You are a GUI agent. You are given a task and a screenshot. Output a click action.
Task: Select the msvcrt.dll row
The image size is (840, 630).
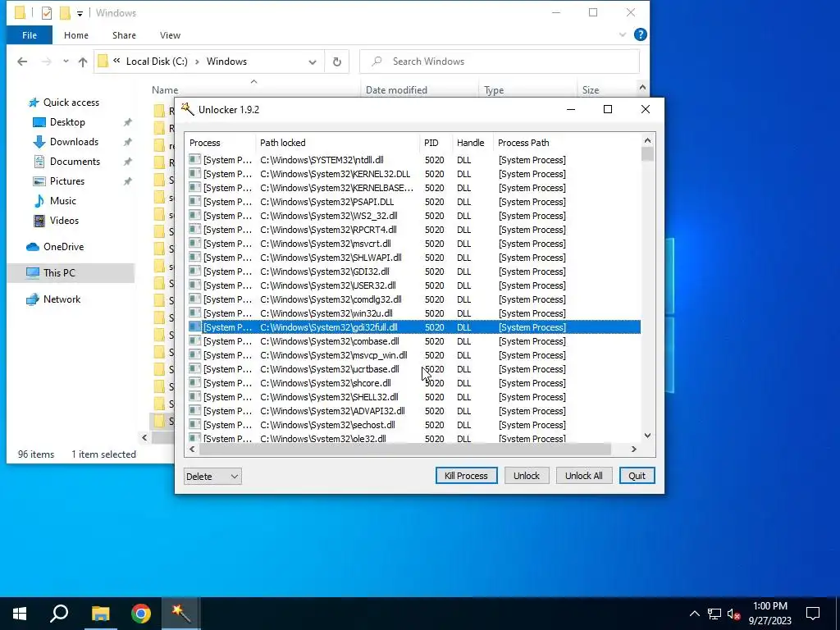click(x=414, y=243)
